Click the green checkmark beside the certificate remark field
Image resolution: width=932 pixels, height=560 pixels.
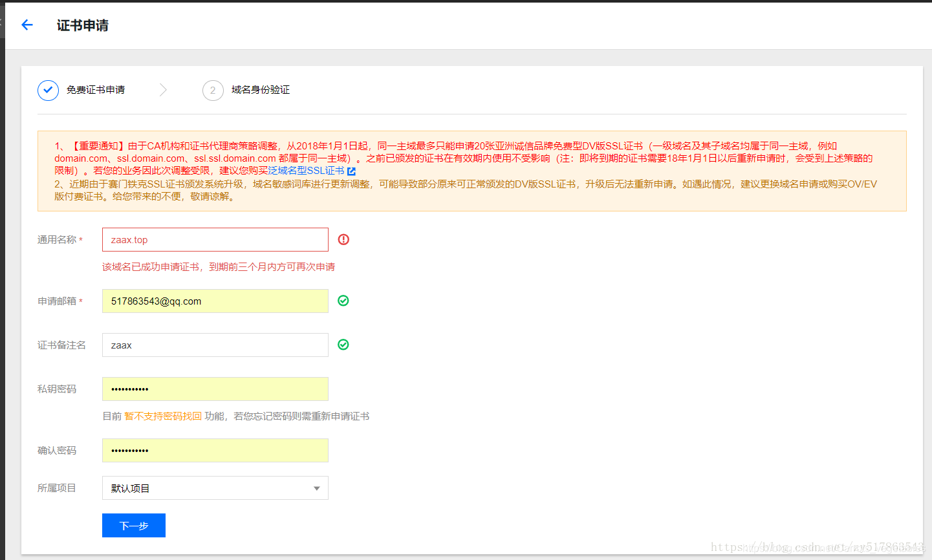point(343,345)
